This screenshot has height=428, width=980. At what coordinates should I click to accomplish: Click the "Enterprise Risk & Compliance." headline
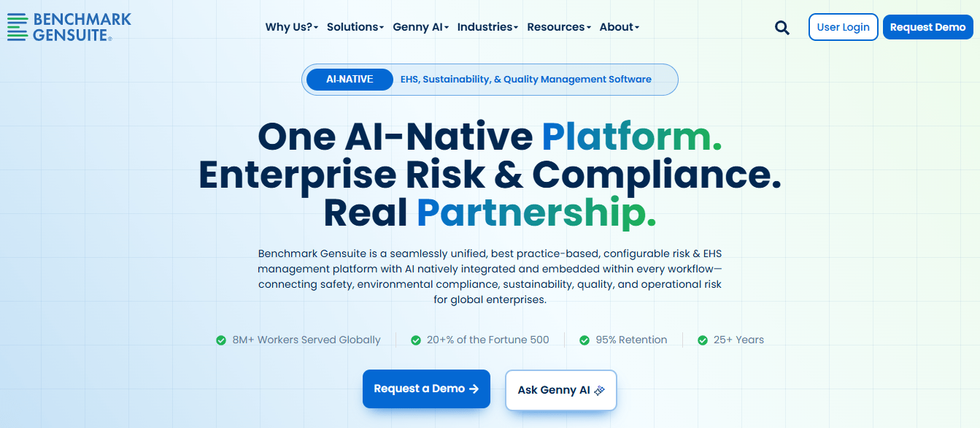(x=490, y=175)
